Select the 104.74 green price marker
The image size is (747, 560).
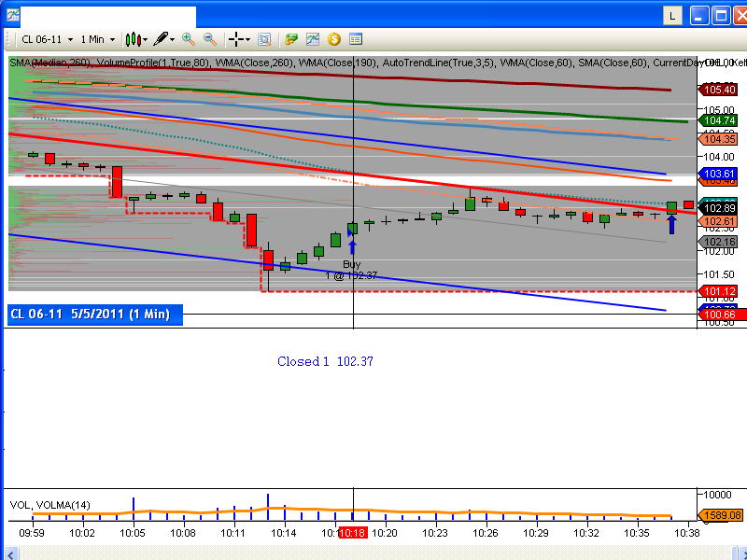coord(717,121)
